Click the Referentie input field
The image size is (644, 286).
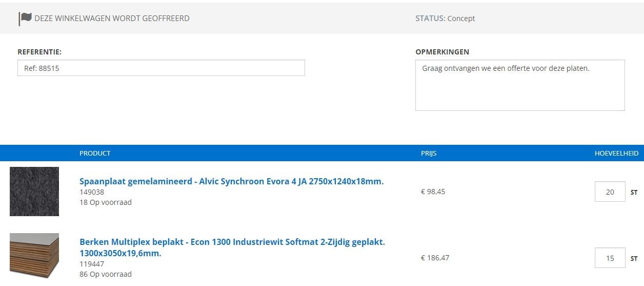(x=161, y=68)
